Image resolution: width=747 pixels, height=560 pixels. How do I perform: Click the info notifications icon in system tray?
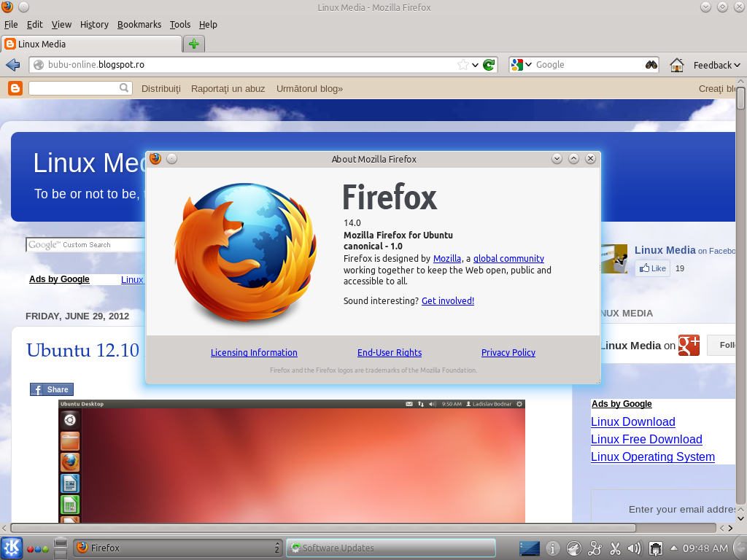tap(552, 548)
